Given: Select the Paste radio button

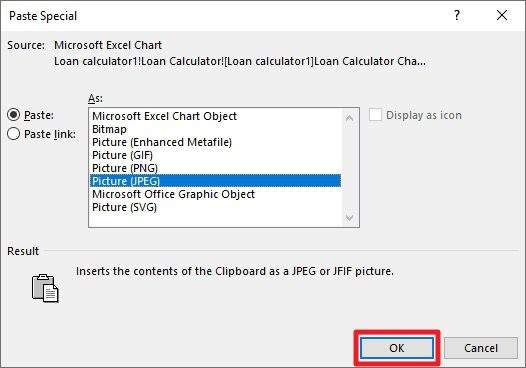Looking at the screenshot, I should (x=13, y=115).
